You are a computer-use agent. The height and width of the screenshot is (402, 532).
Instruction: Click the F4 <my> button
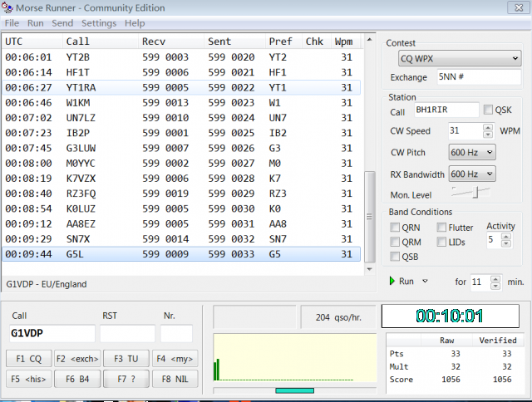pos(175,359)
